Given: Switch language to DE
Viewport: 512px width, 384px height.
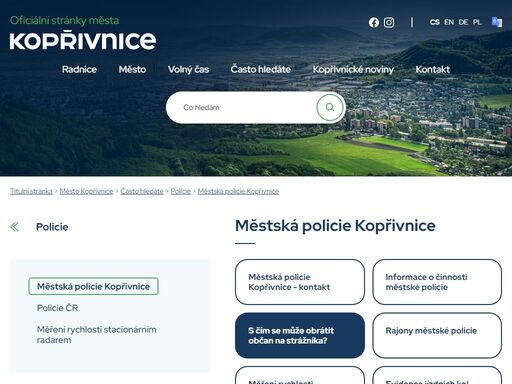Looking at the screenshot, I should [463, 22].
